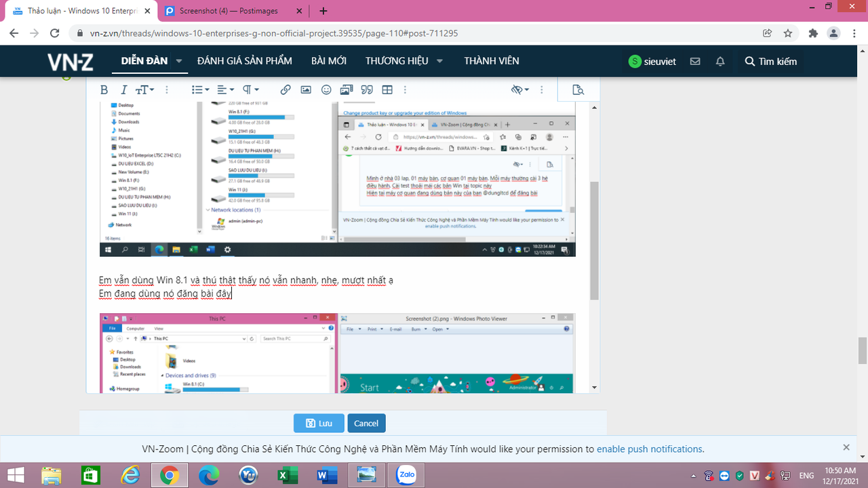Open the inbox envelope icon
868x488 pixels.
click(694, 61)
